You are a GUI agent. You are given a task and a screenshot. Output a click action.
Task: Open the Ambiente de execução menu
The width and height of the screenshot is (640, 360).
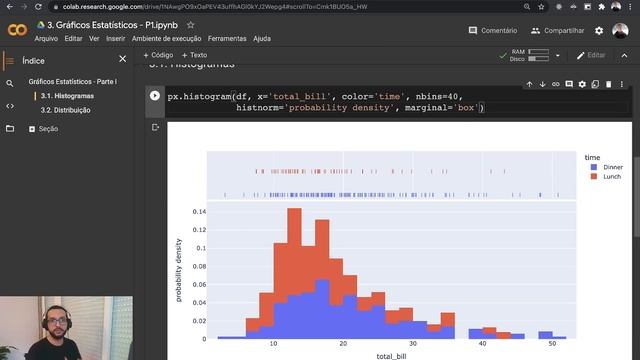(x=167, y=38)
